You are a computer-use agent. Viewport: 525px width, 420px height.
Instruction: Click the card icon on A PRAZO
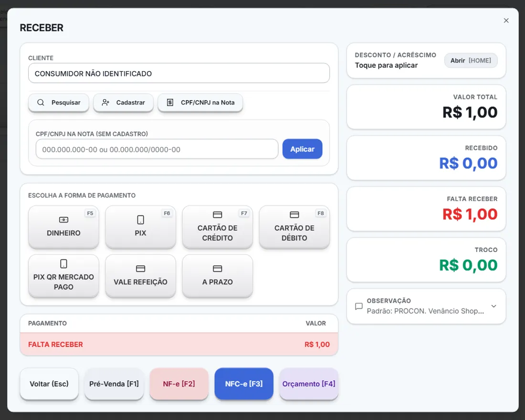coord(218,269)
